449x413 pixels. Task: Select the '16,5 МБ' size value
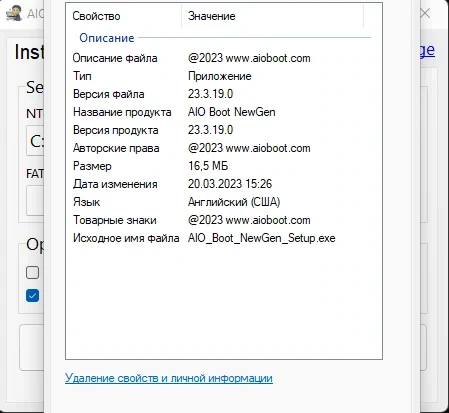coord(208,166)
